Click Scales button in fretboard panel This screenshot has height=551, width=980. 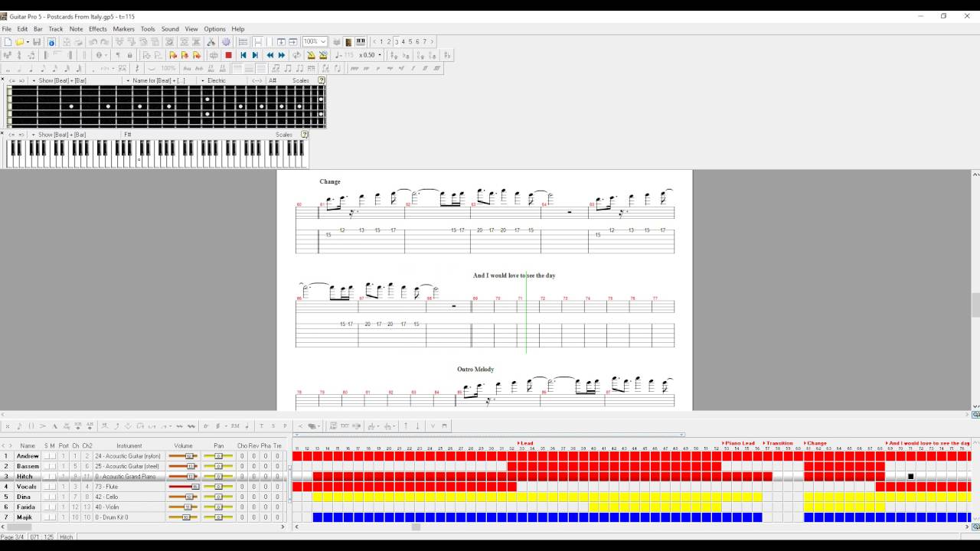(x=301, y=80)
